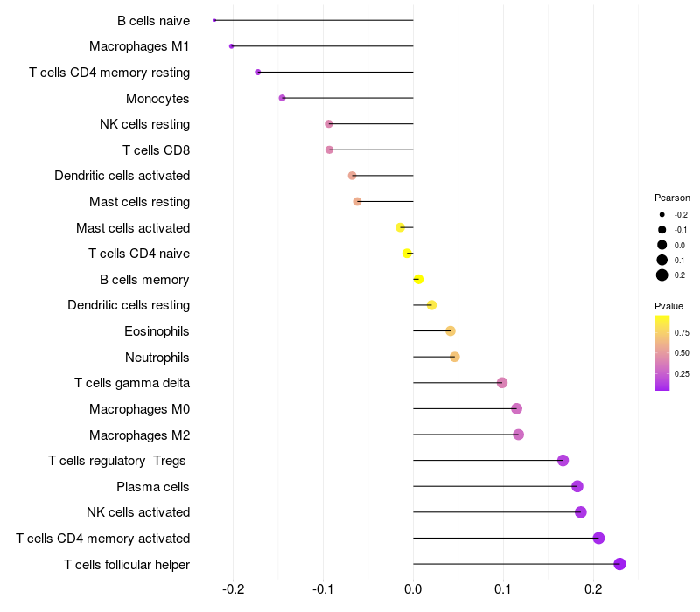The height and width of the screenshot is (612, 700).
Task: Select the "Mast cells activated" label
Action: click(x=133, y=228)
